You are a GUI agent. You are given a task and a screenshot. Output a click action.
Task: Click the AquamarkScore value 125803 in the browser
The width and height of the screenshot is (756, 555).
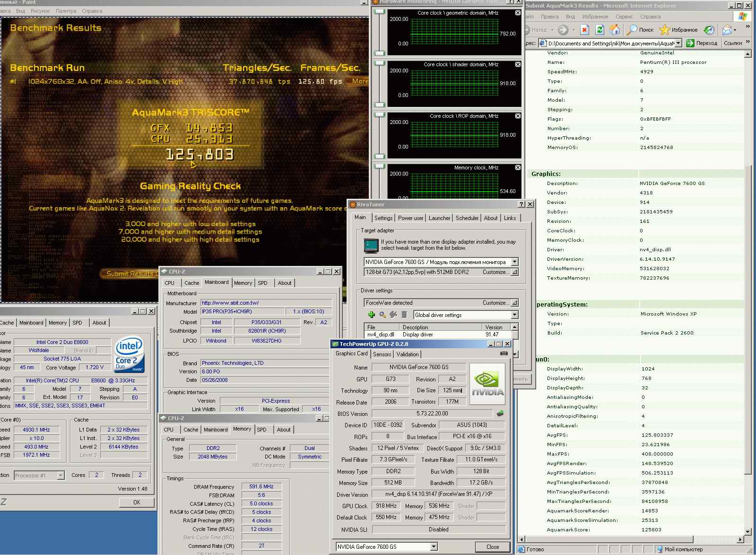[x=651, y=529]
